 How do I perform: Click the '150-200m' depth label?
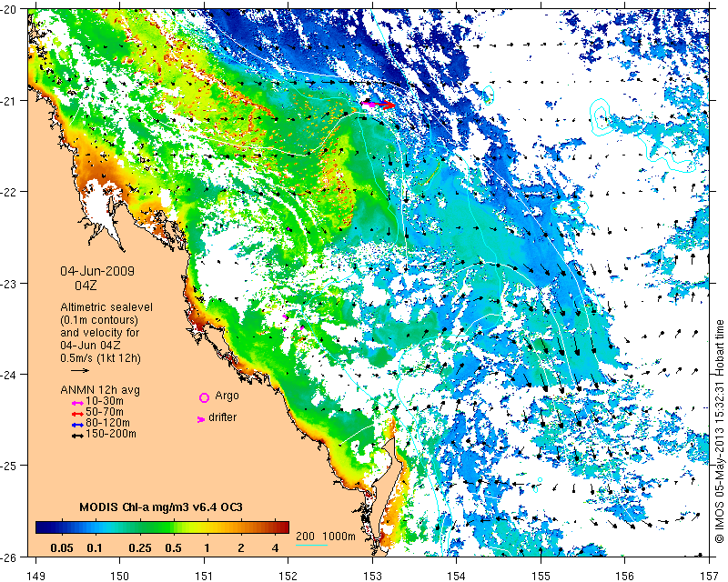point(111,434)
